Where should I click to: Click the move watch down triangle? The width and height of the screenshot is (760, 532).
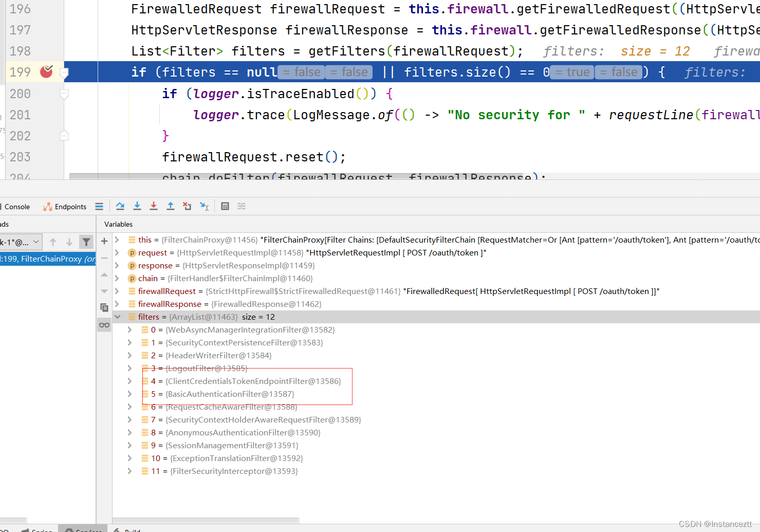104,291
